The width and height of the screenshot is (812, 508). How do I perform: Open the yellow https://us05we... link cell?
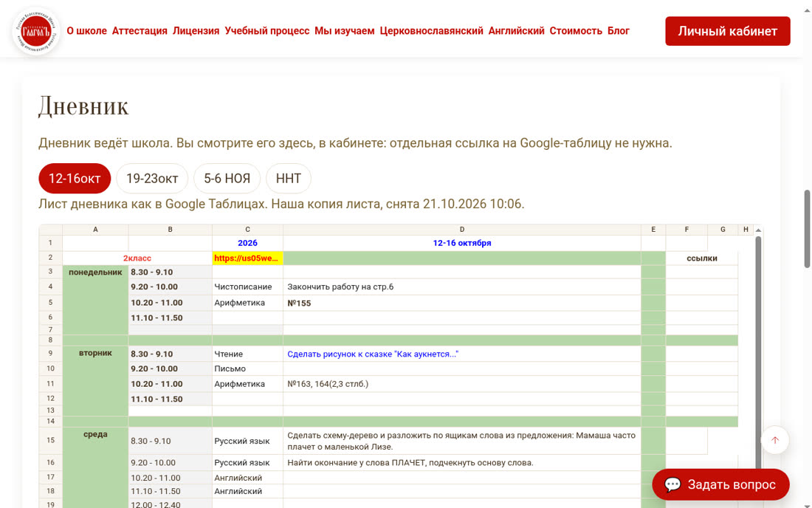pos(247,258)
